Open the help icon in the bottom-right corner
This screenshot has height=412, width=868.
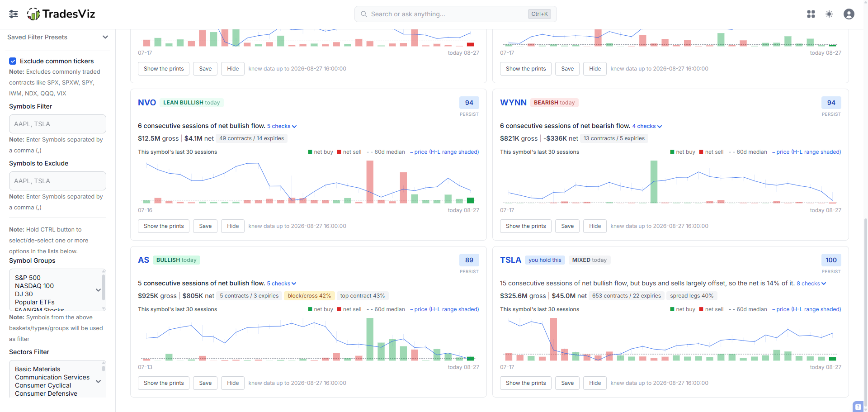coord(858,407)
